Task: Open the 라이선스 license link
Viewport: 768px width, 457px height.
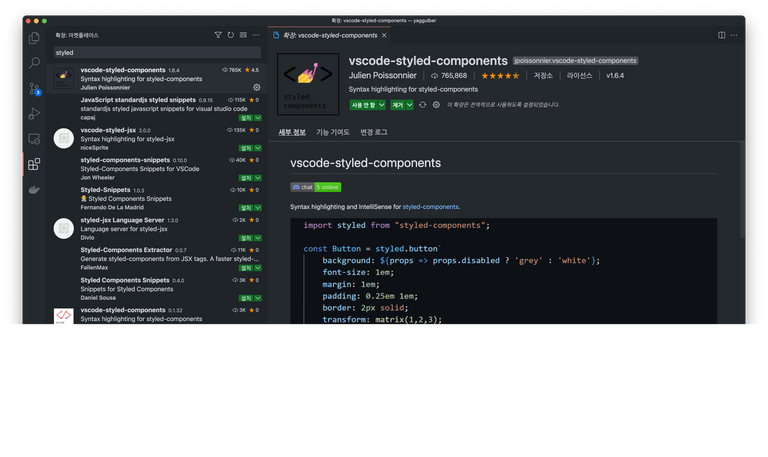Action: pos(579,76)
